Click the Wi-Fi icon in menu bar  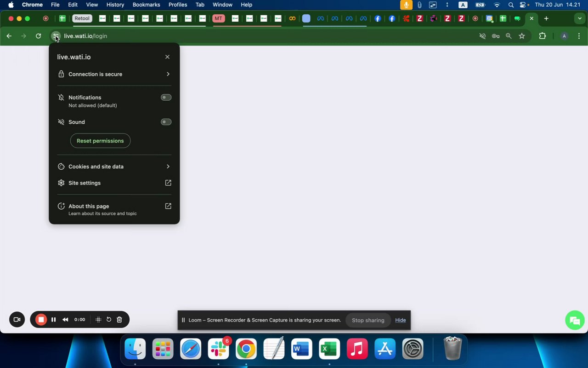pyautogui.click(x=497, y=5)
